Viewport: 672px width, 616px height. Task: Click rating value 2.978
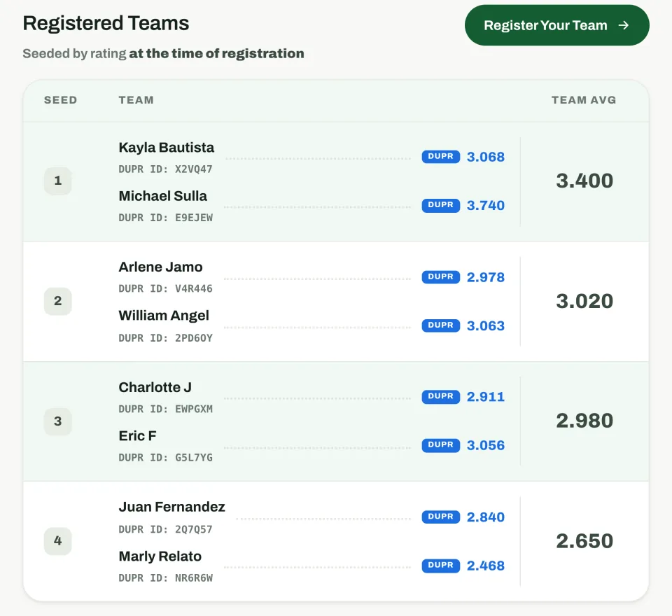(x=486, y=277)
